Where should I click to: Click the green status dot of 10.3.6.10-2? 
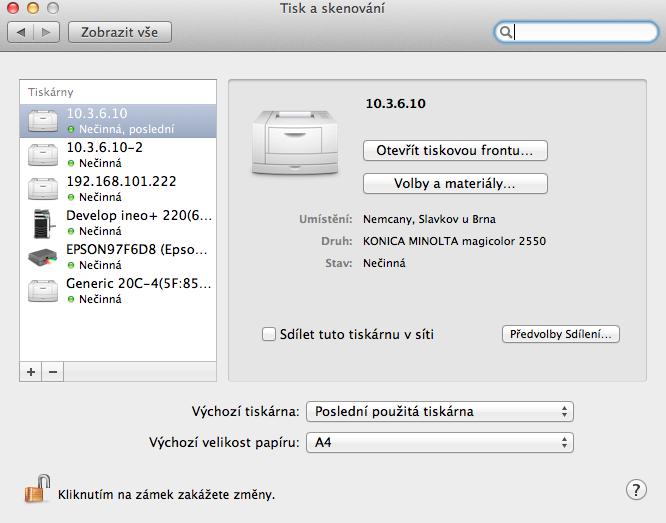71,163
